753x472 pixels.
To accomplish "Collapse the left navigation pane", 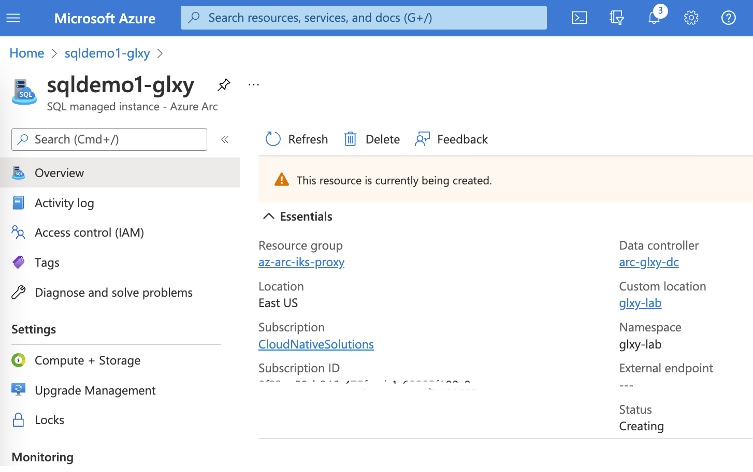I will [x=224, y=140].
